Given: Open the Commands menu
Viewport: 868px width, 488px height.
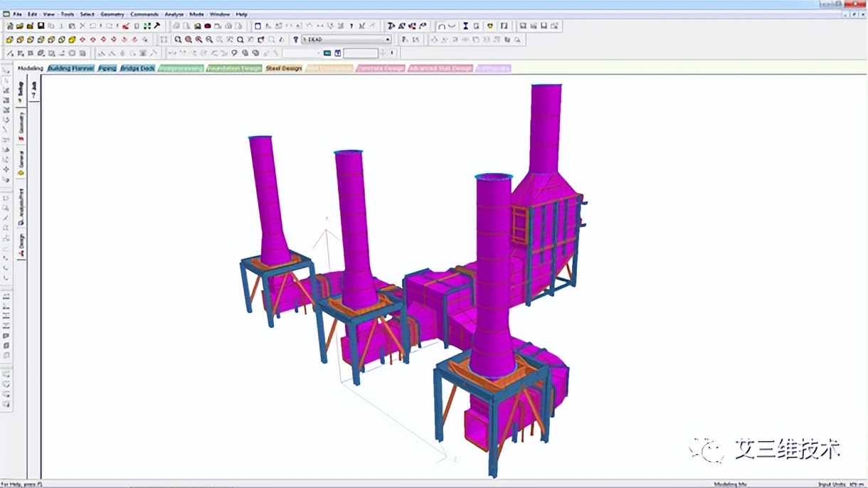Looking at the screenshot, I should 144,14.
